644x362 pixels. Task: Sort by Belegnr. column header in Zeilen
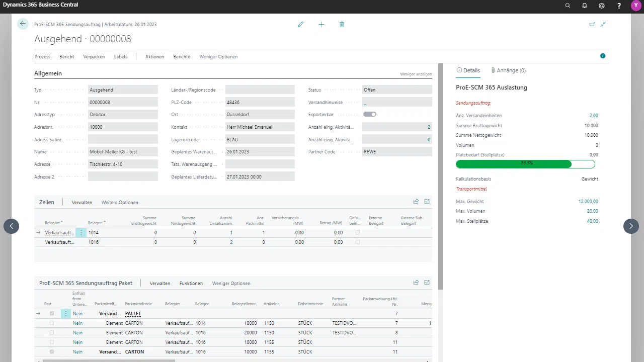(x=97, y=222)
